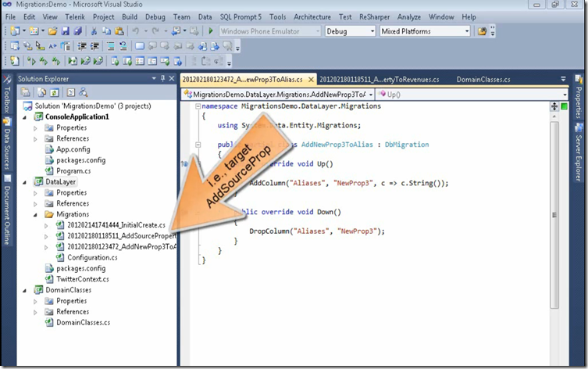
Task: Click the Show All Files icon in Solution Explorer
Action: (41, 92)
